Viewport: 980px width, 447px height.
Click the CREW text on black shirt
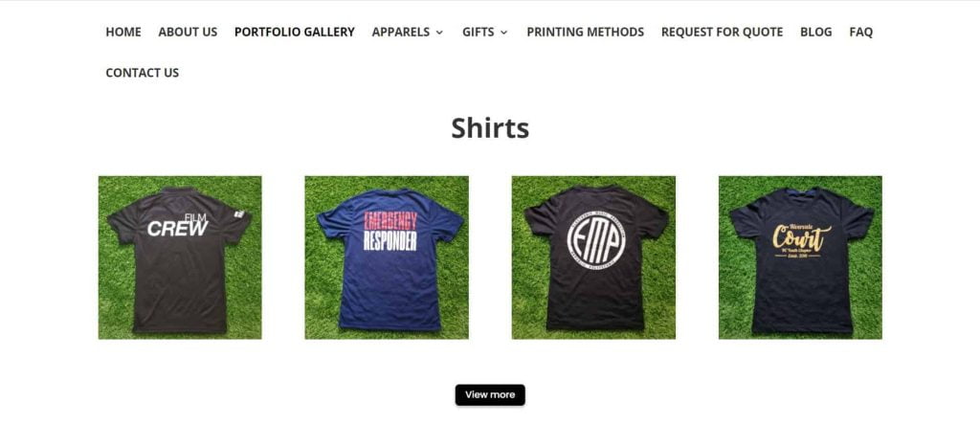click(177, 229)
